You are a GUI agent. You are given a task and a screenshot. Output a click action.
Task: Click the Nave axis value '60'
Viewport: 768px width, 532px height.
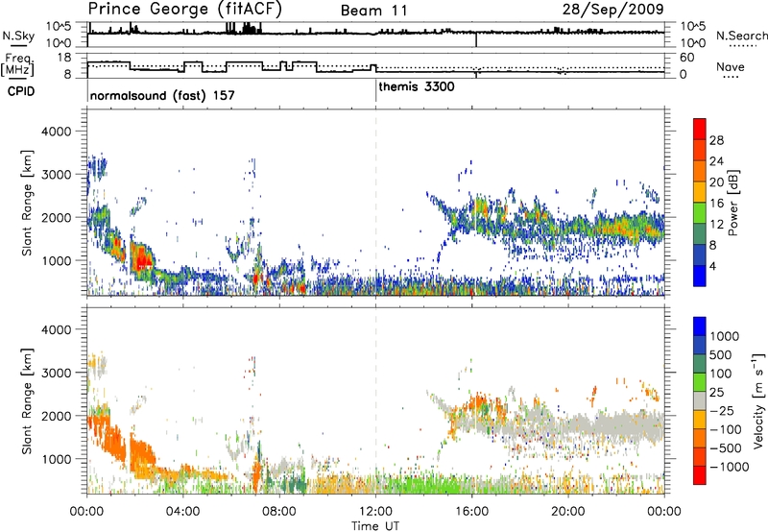686,58
